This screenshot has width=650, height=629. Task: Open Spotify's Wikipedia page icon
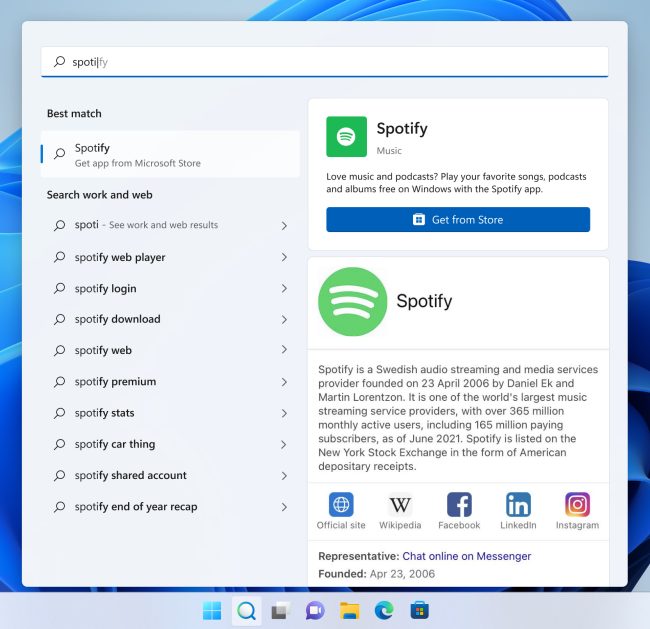(400, 504)
